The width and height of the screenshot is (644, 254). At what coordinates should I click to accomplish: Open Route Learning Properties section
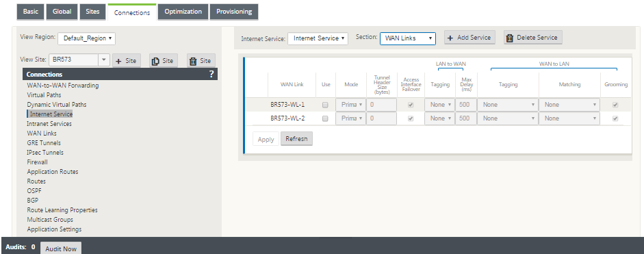62,210
